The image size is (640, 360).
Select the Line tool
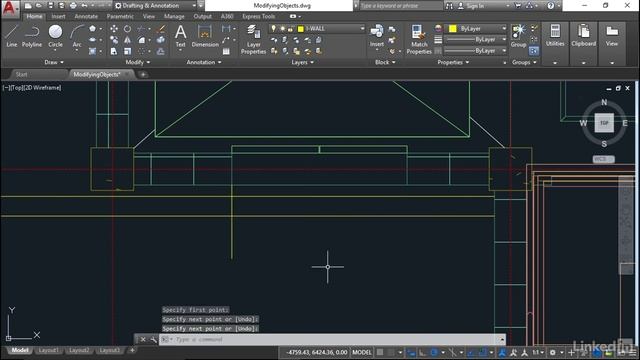point(12,36)
